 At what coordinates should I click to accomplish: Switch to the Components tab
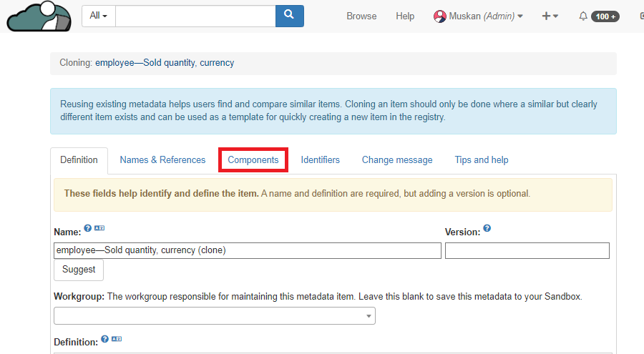point(253,160)
